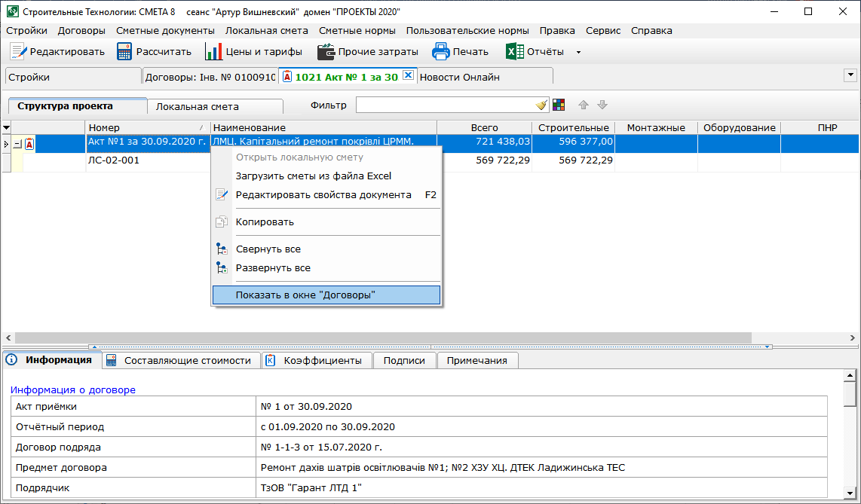Close the 1021 Акт № 1 tab
This screenshot has height=504, width=861.
(x=408, y=75)
